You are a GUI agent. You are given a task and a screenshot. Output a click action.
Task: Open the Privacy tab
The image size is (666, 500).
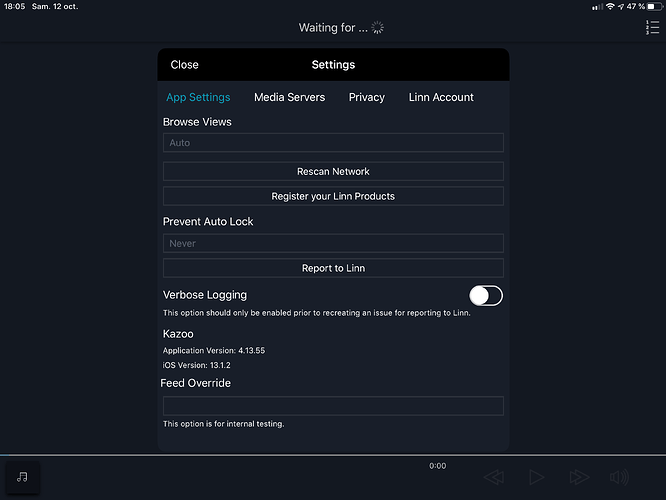coord(367,97)
